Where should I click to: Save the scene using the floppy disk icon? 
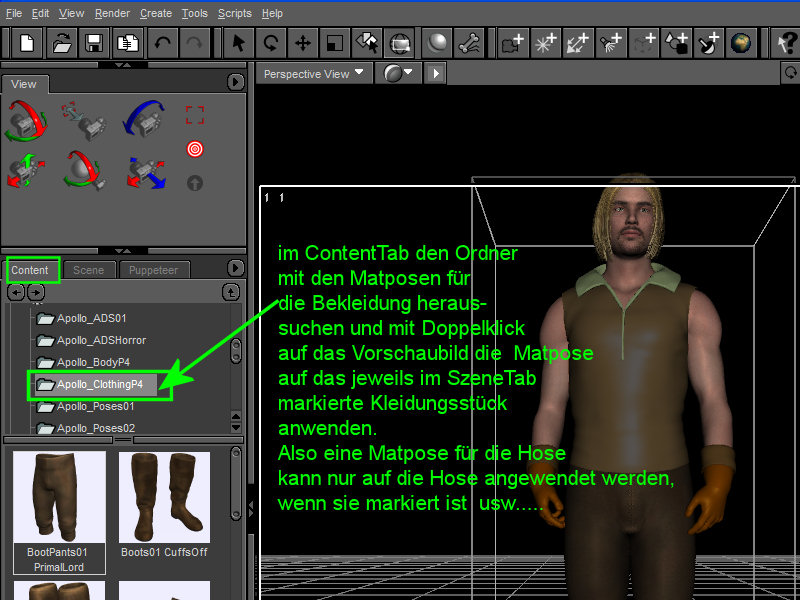pos(94,43)
